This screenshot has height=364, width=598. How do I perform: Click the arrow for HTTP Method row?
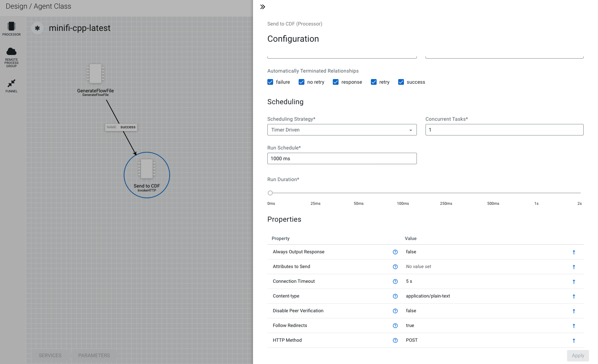click(x=574, y=341)
